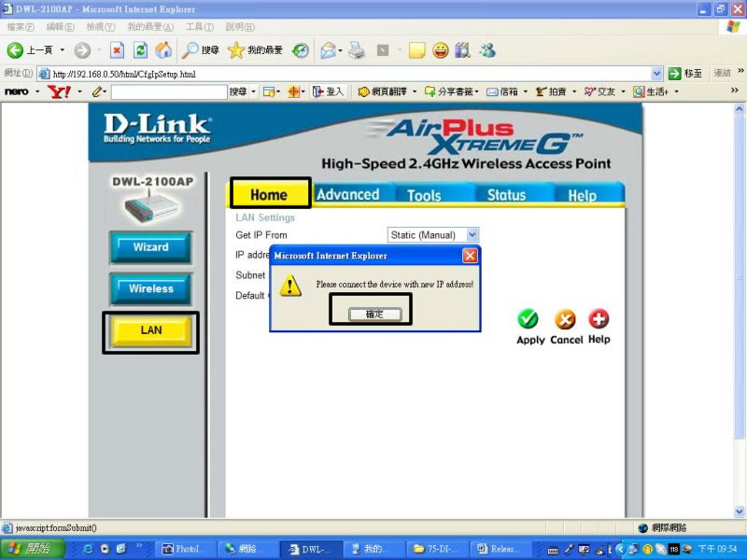This screenshot has height=560, width=747.
Task: Expand the Links bar chevron beside 連結
Action: (x=740, y=72)
